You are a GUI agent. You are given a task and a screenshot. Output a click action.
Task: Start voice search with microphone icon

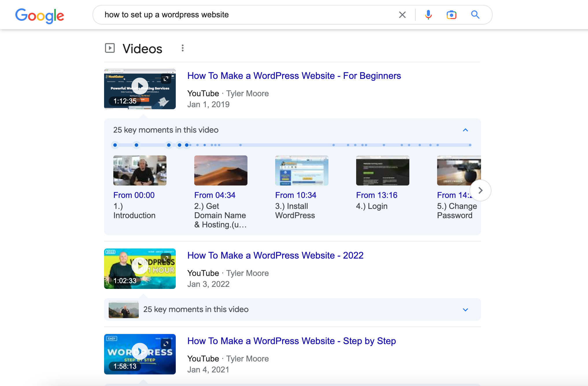(x=428, y=15)
